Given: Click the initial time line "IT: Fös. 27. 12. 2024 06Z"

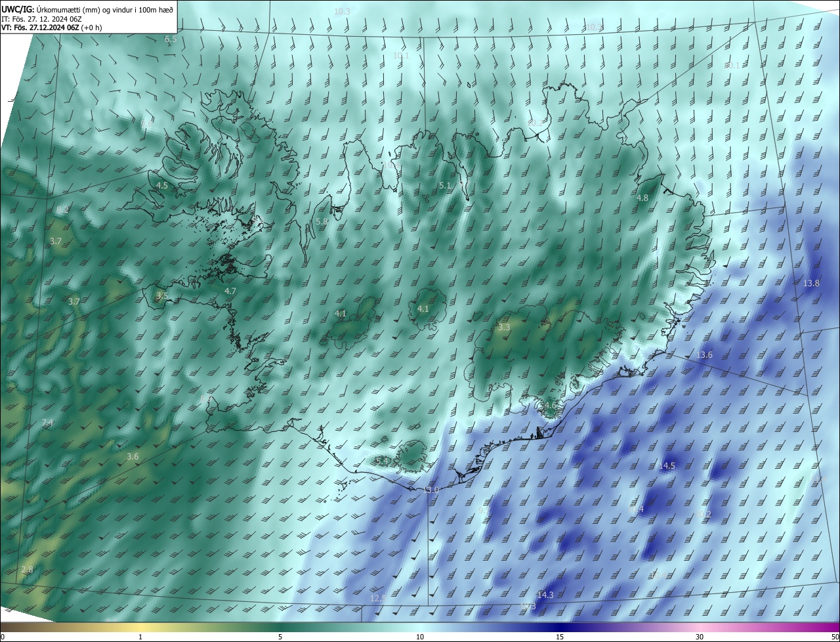Looking at the screenshot, I should point(41,19).
